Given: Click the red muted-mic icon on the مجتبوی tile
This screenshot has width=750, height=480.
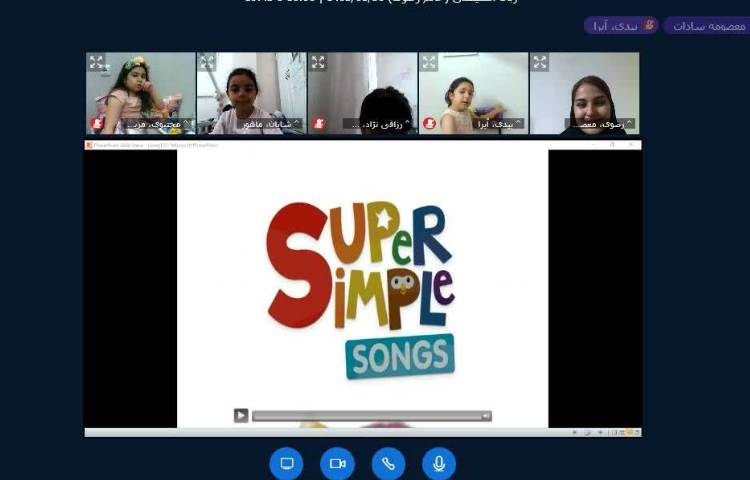Looking at the screenshot, I should (x=97, y=124).
